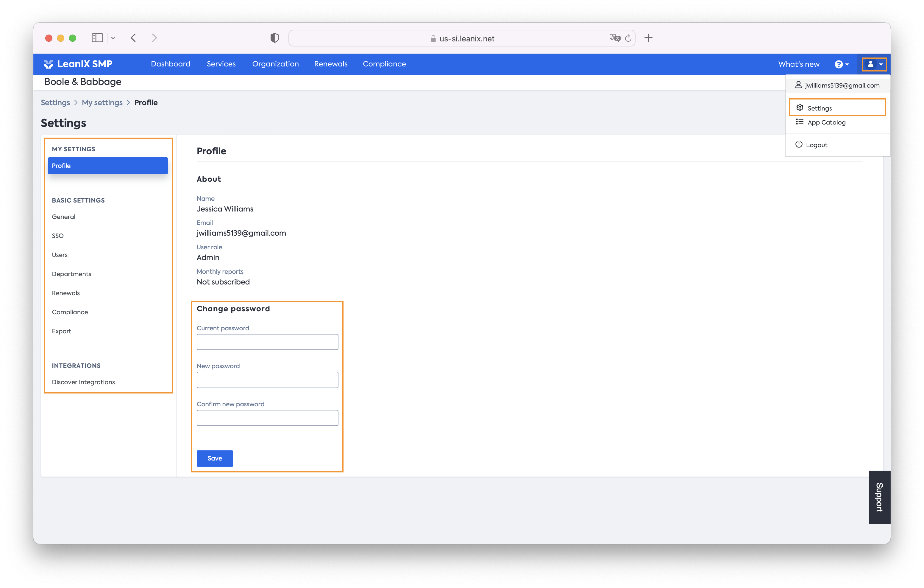Image resolution: width=924 pixels, height=588 pixels.
Task: Expand the sidebar tab group chevron
Action: 113,38
